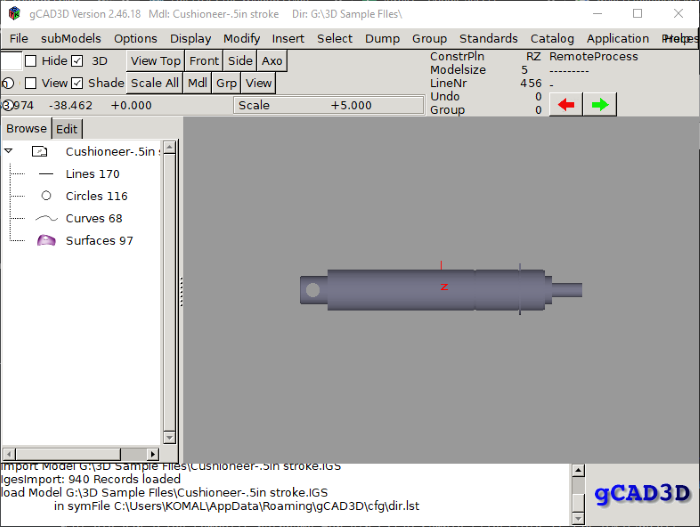This screenshot has height=527, width=700.
Task: Click the Lines icon in model tree
Action: coord(46,174)
